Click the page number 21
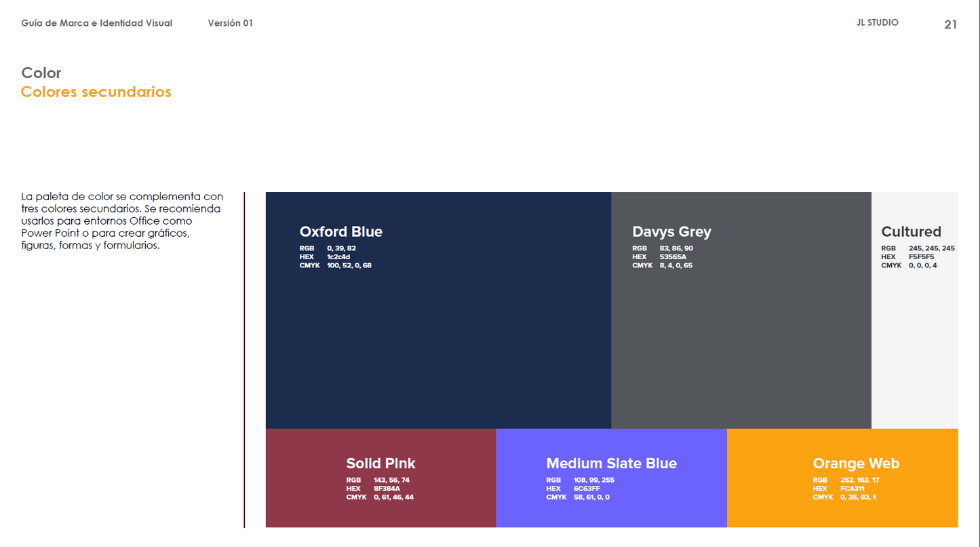980x547 pixels. [950, 24]
